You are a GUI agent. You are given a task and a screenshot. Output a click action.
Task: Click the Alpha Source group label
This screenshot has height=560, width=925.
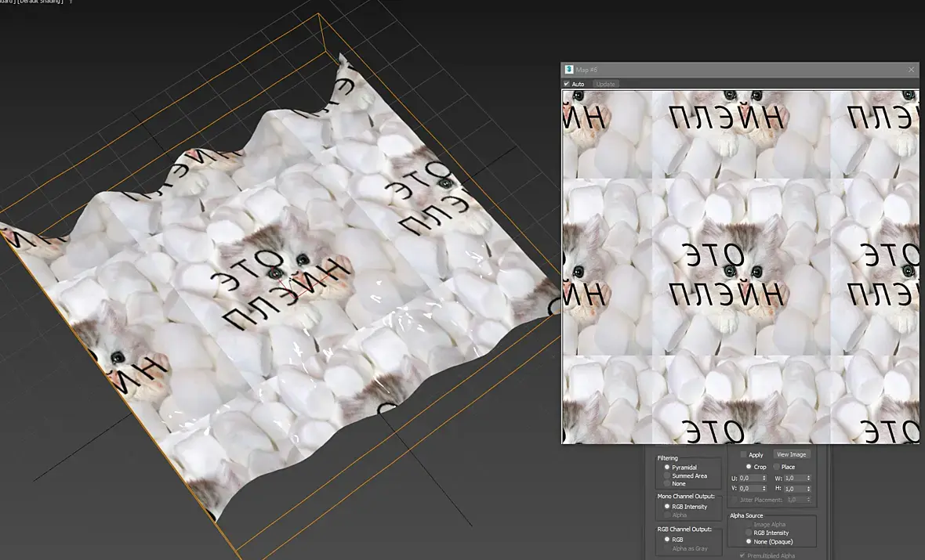click(x=746, y=515)
